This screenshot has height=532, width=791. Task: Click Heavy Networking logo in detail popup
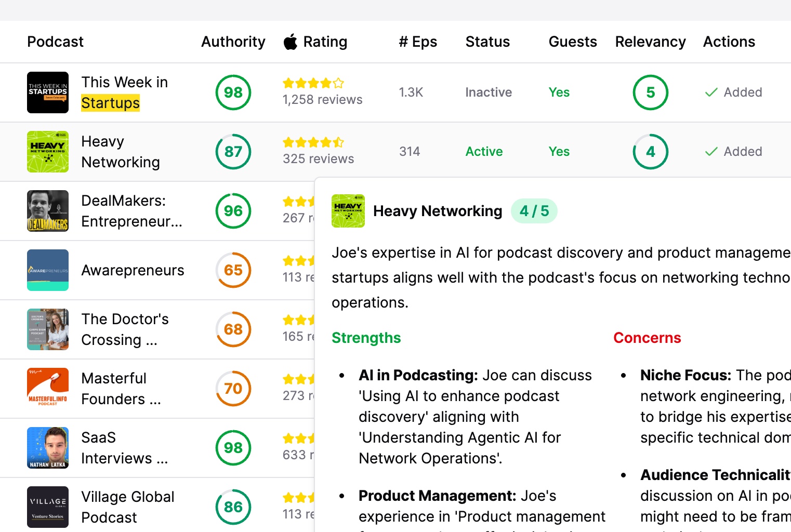(348, 211)
